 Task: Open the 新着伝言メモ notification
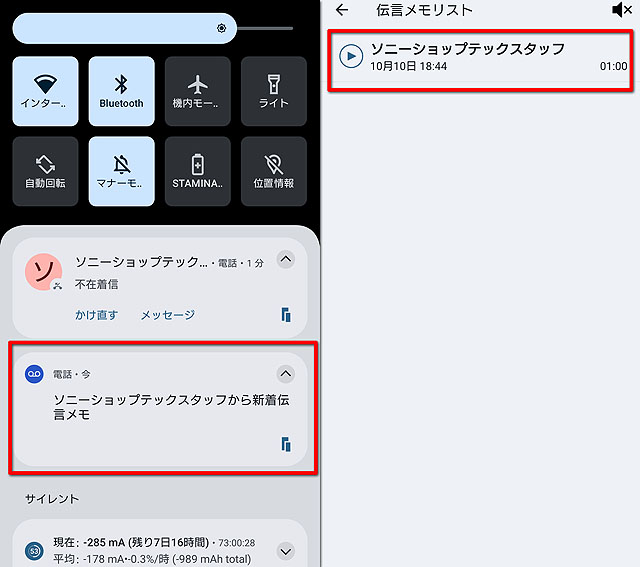(160, 409)
